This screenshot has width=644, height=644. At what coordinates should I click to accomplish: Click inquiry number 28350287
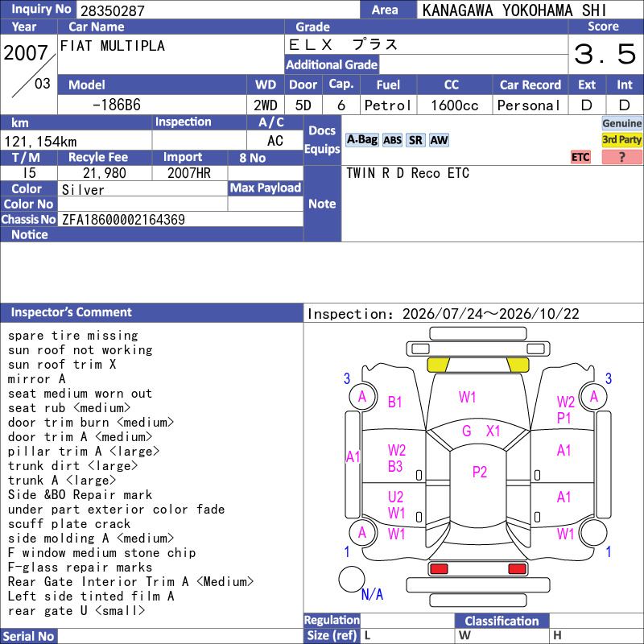pyautogui.click(x=113, y=10)
